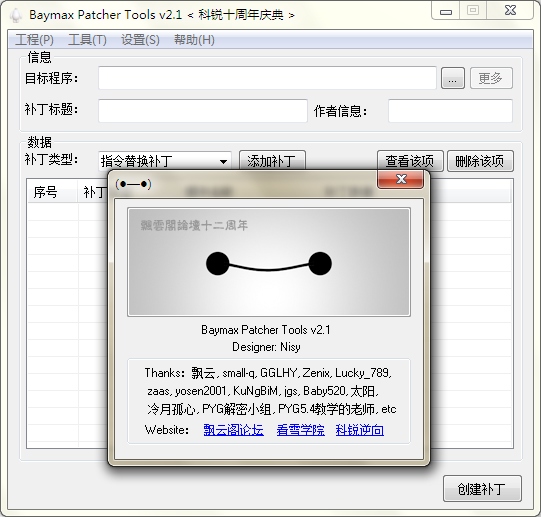Click the 查看该项 button
Screen dimensions: 541x517
click(x=410, y=160)
